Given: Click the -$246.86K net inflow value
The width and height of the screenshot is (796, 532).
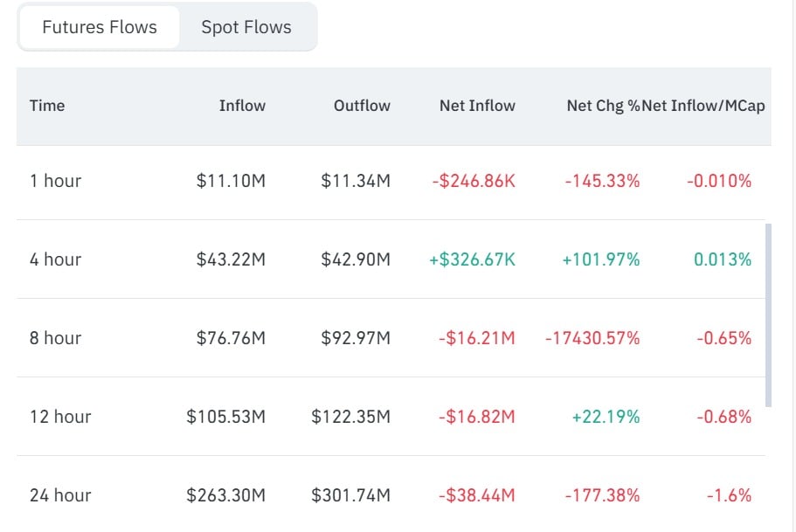Looking at the screenshot, I should [474, 181].
